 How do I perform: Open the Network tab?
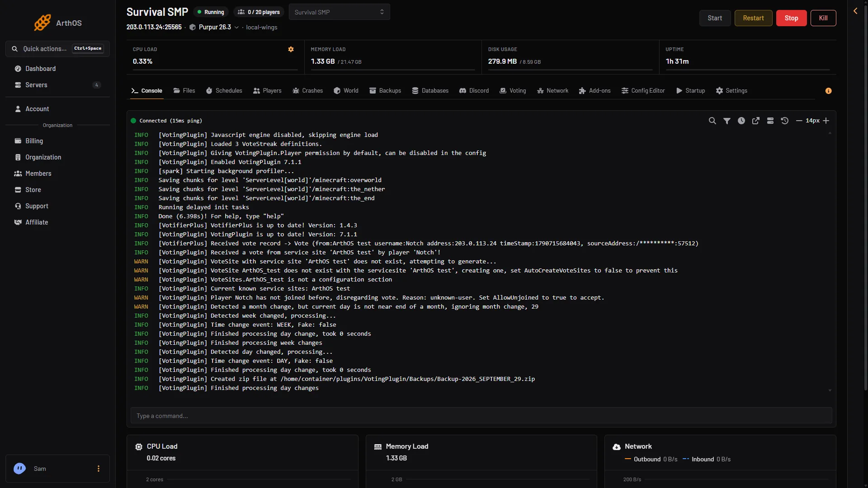(x=552, y=91)
